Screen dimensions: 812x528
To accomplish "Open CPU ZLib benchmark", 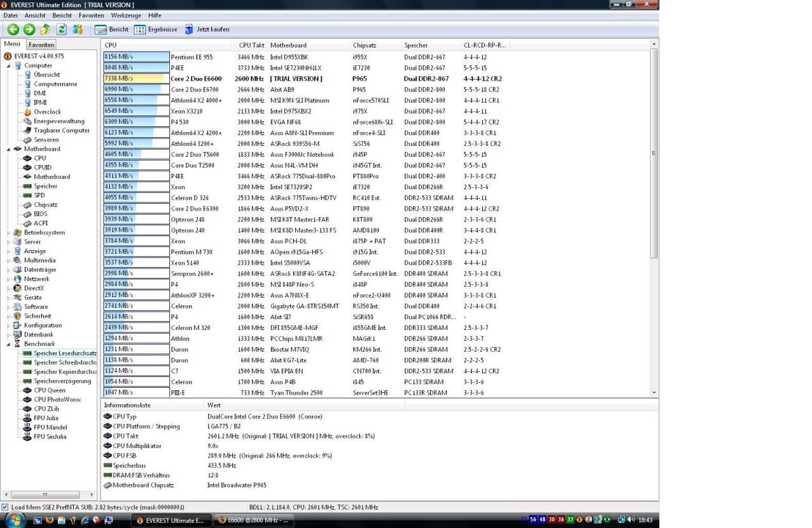I will pos(46,409).
